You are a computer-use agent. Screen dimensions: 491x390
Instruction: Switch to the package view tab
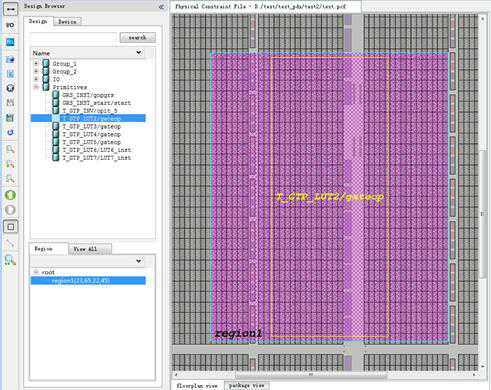pos(246,385)
